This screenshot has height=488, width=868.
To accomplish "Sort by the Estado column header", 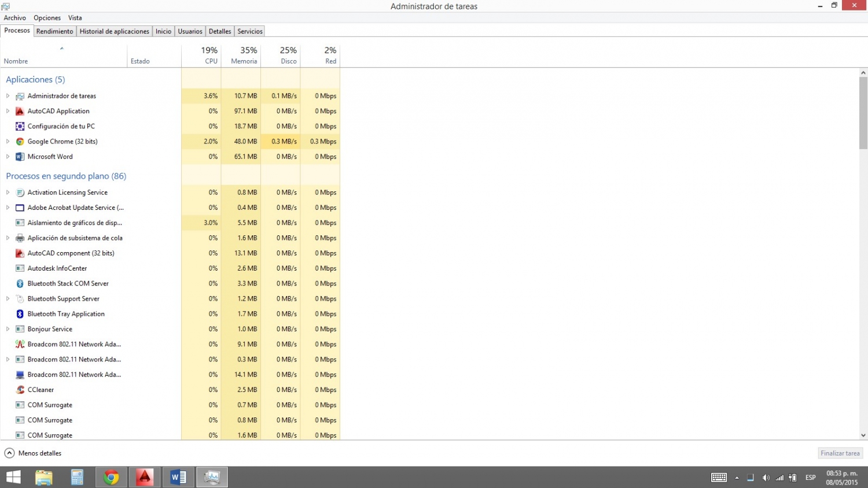I will coord(154,56).
